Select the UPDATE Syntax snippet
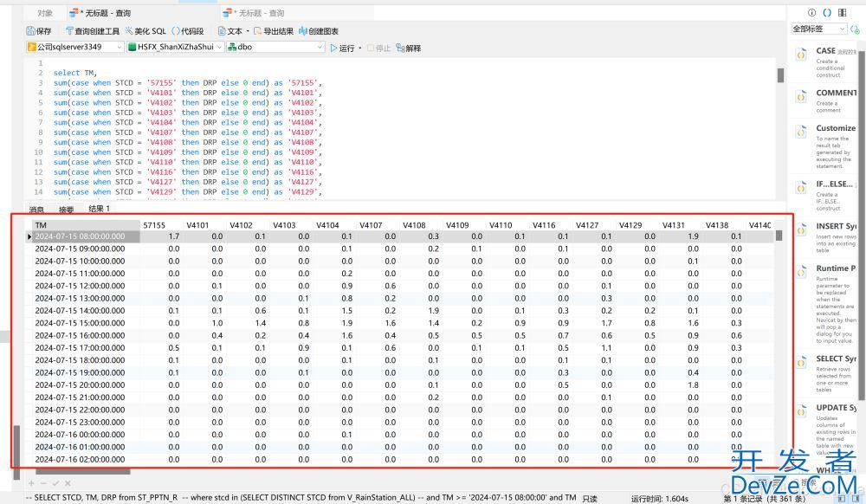Viewport: 866px width, 504px height. click(x=824, y=429)
